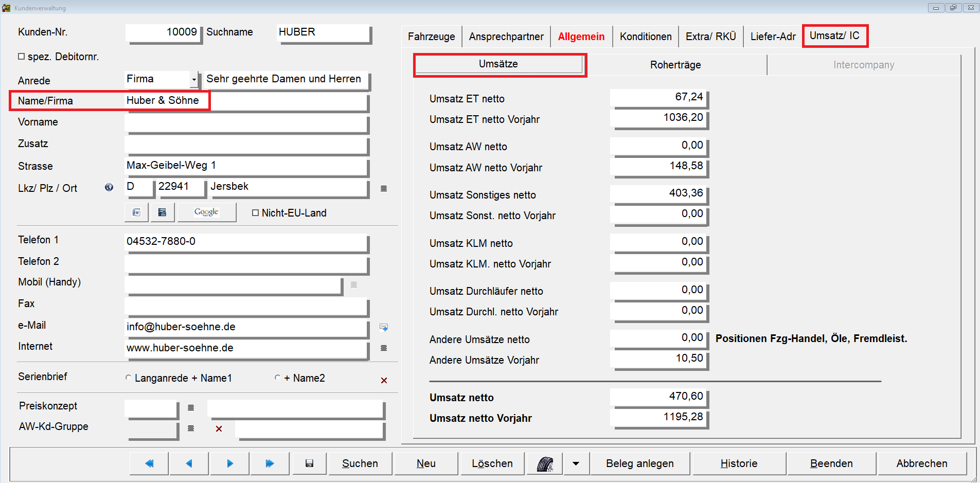This screenshot has width=980, height=483.
Task: Jump to the last customer record
Action: point(270,463)
